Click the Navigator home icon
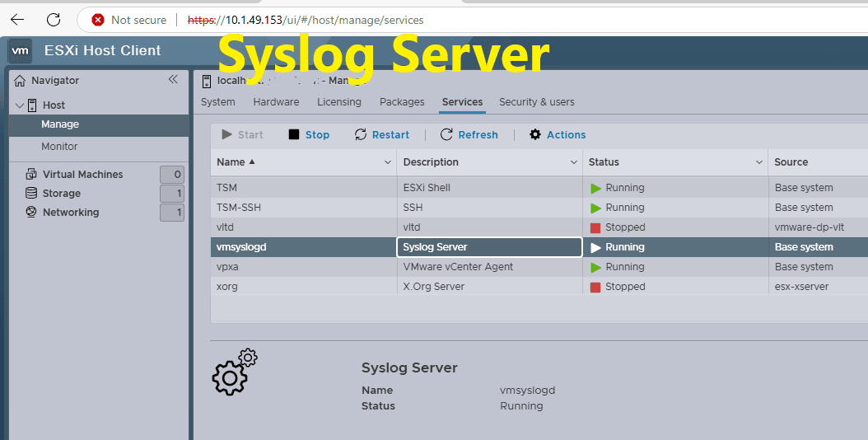This screenshot has width=868, height=440. (x=20, y=81)
